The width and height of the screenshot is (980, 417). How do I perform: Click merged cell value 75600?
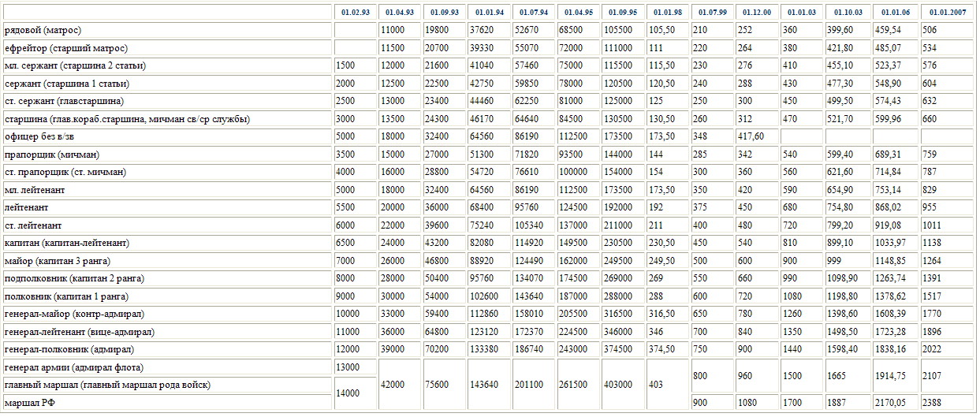point(438,385)
